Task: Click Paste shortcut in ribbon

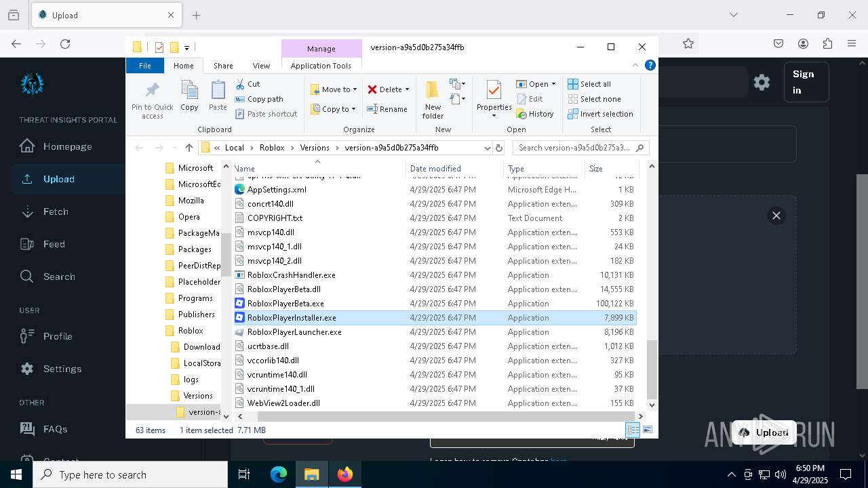Action: tap(266, 114)
